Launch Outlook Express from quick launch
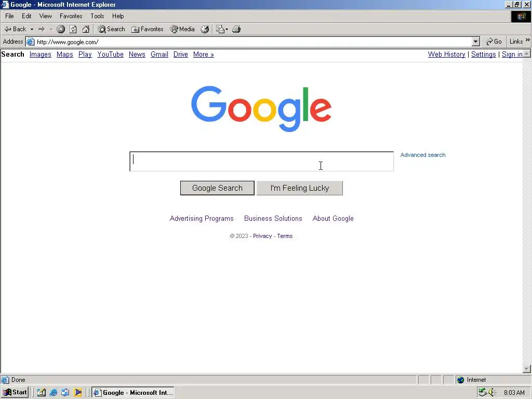 (65, 393)
